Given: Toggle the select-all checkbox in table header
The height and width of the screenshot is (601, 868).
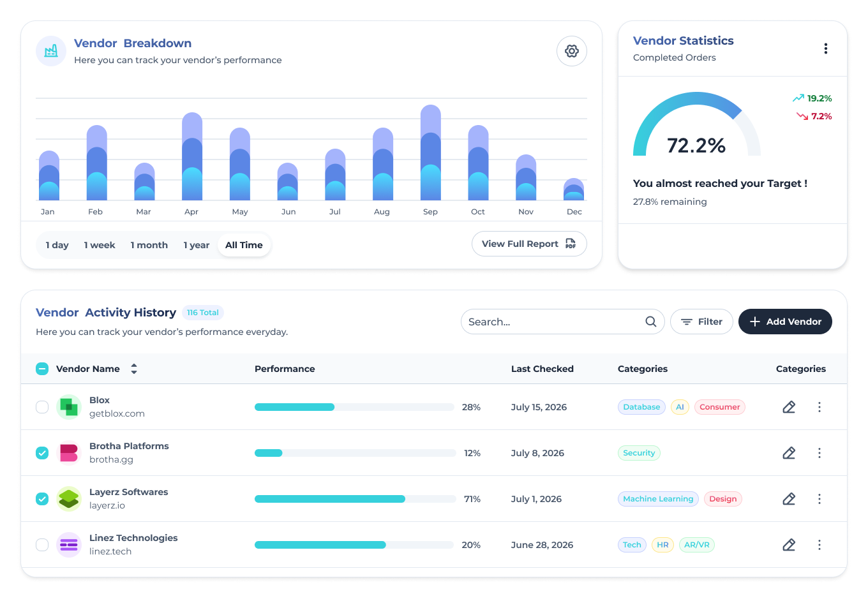Looking at the screenshot, I should (42, 369).
